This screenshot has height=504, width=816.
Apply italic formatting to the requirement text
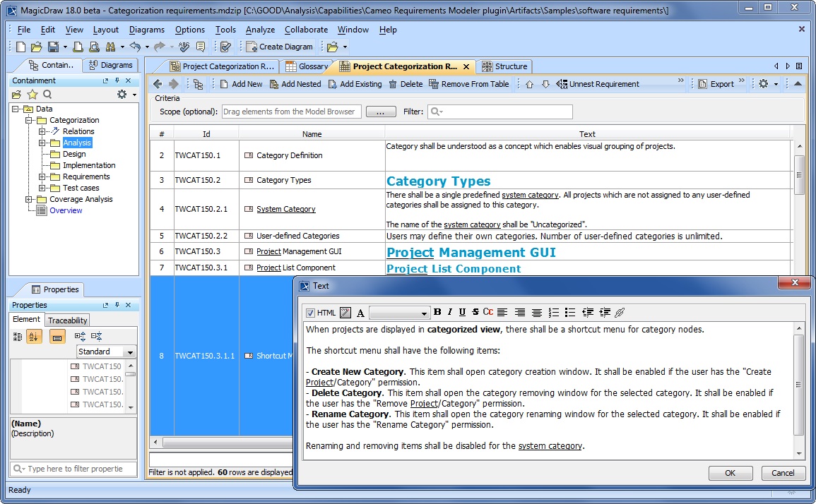point(449,312)
